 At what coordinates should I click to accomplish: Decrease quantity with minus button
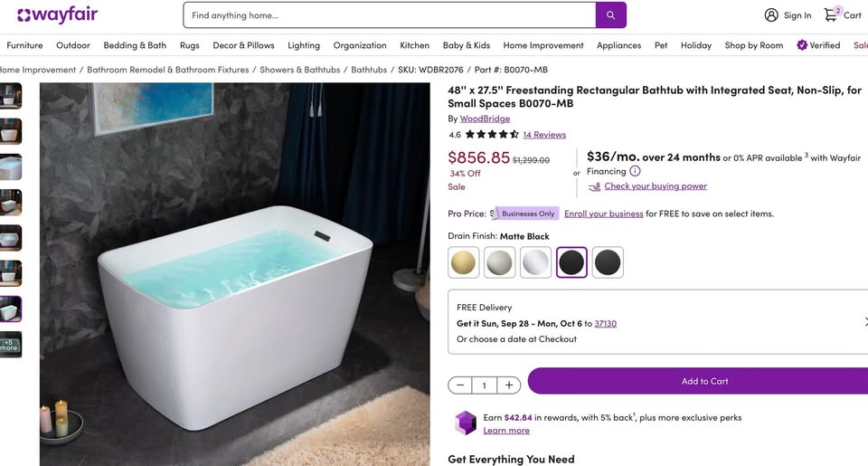pos(460,385)
